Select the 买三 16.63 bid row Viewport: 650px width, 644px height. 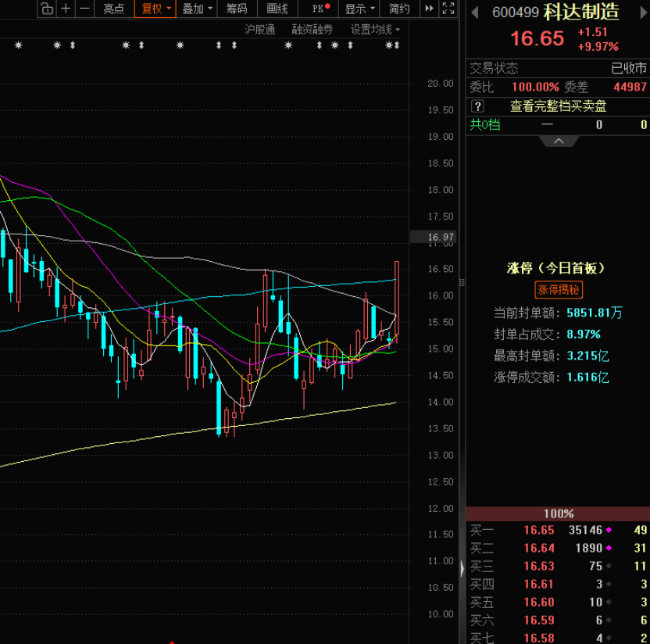[558, 566]
